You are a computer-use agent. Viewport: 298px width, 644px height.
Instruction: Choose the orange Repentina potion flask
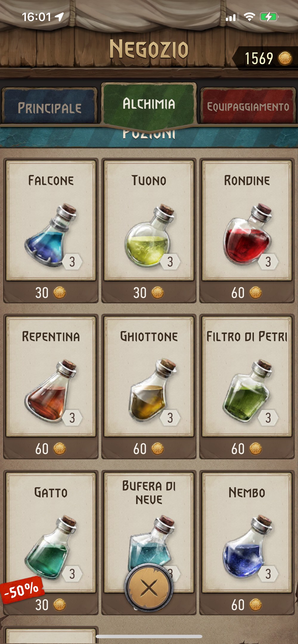click(51, 390)
